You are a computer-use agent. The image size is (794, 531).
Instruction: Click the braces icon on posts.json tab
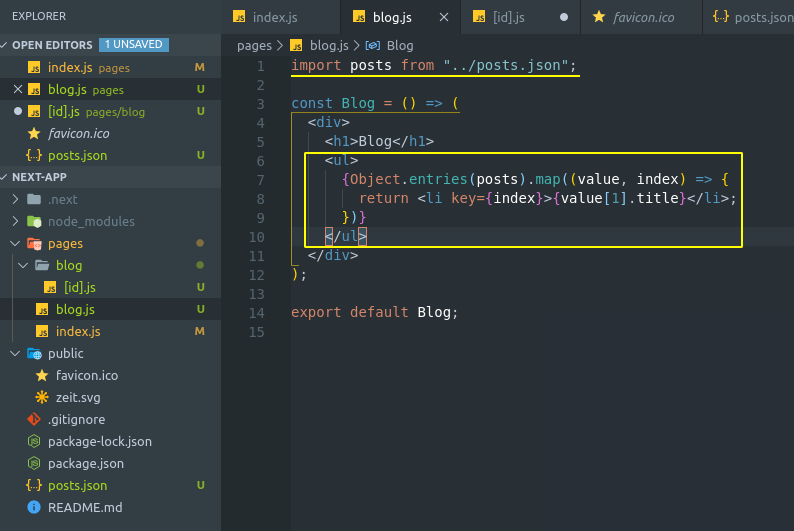[721, 17]
